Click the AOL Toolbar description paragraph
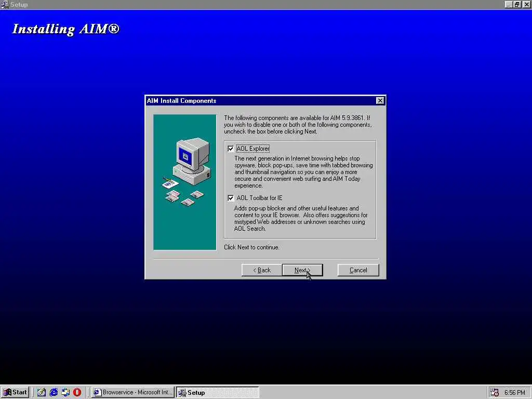This screenshot has height=399, width=532. (x=301, y=219)
